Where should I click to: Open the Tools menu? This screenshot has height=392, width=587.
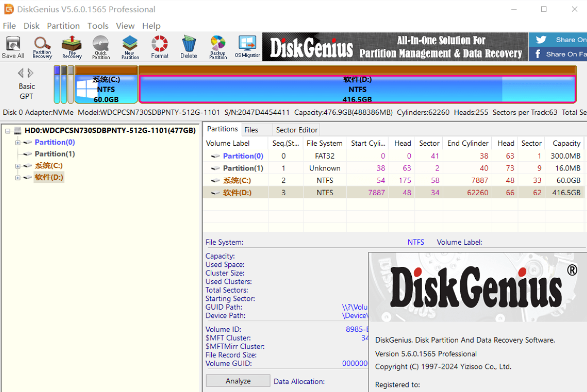[x=98, y=26]
